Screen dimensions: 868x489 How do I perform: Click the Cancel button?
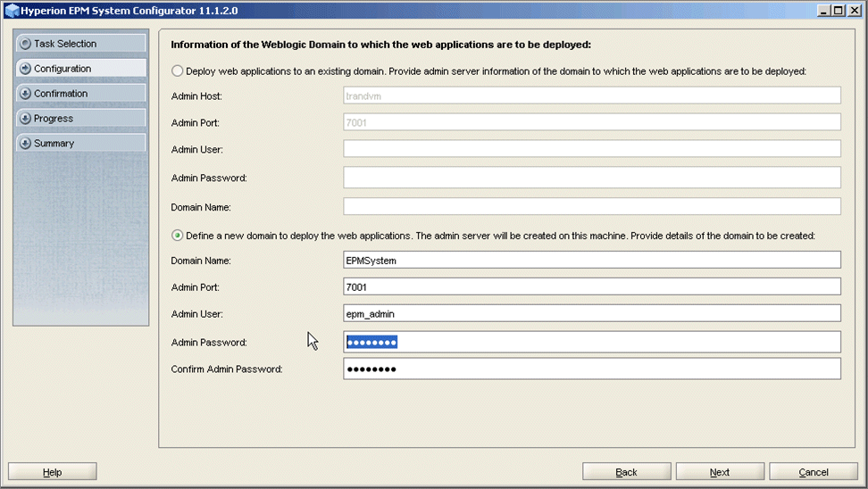(814, 472)
